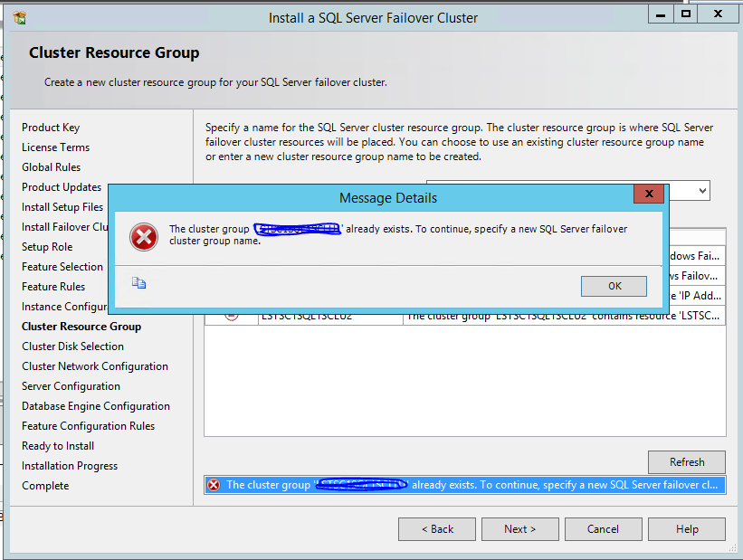The image size is (743, 560).
Task: Select the Ready to Install step
Action: click(58, 446)
